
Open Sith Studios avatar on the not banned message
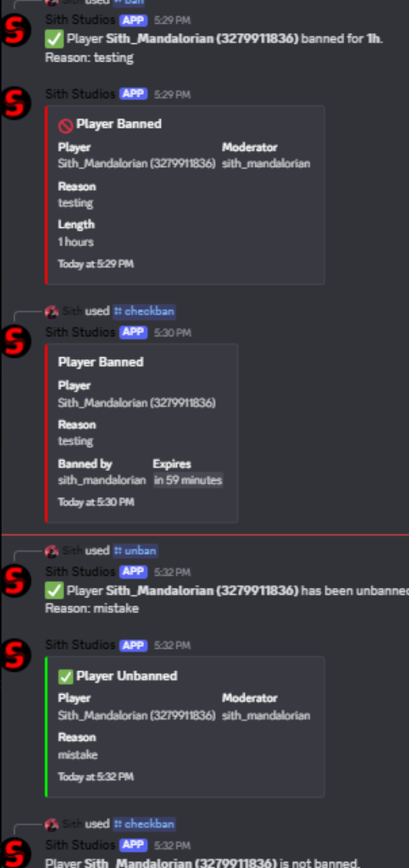pos(15,853)
